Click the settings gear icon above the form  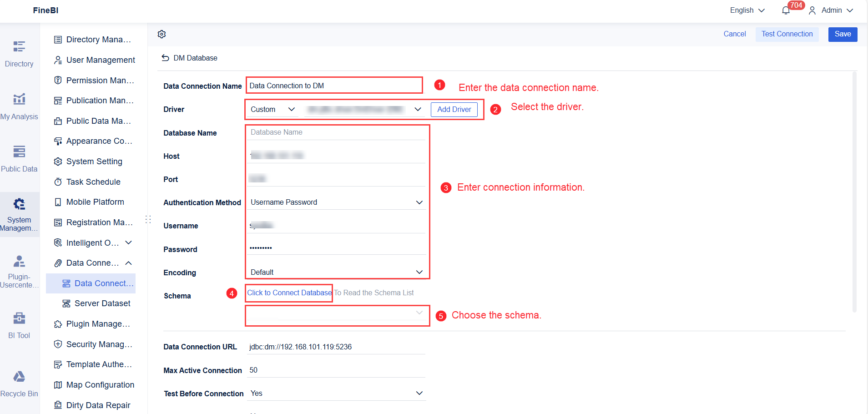(161, 34)
